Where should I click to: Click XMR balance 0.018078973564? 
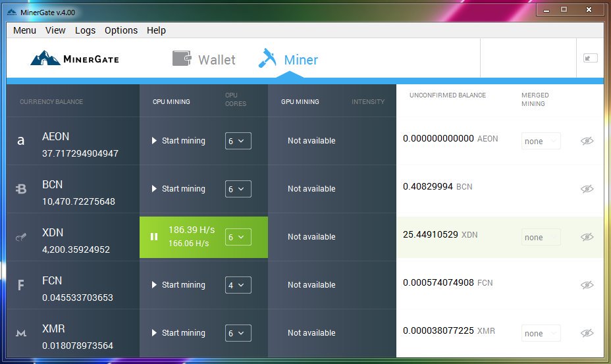tap(78, 346)
